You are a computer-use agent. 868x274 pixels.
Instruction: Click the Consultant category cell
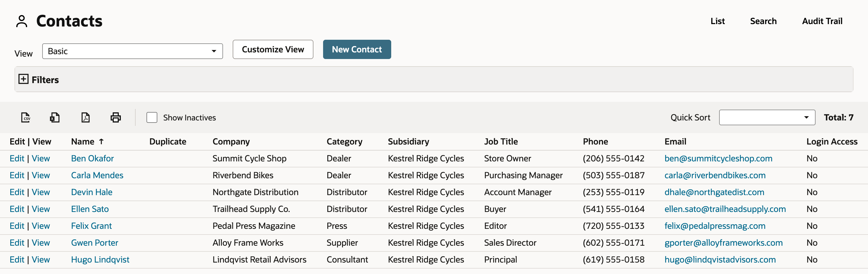click(x=347, y=260)
